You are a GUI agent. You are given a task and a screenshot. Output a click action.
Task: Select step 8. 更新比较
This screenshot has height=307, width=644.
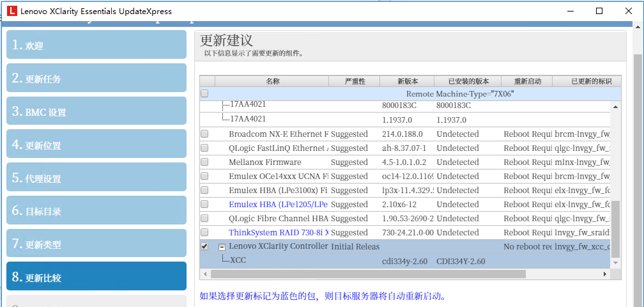96,276
